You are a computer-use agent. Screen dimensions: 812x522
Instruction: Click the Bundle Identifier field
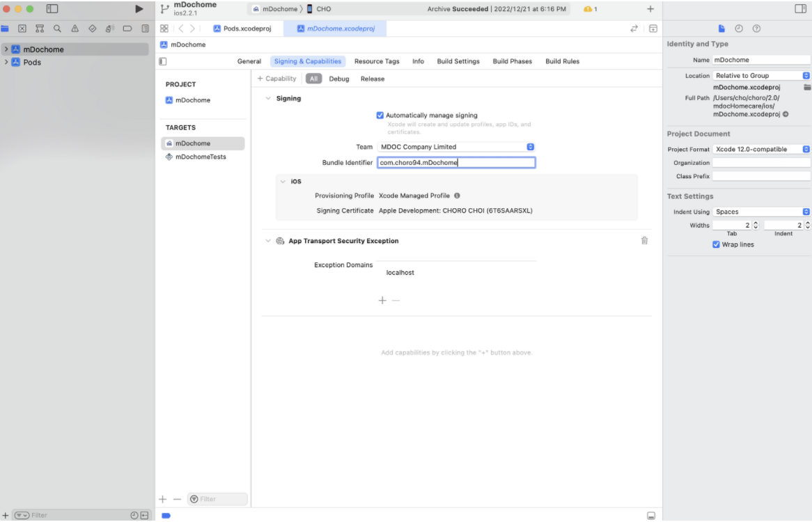coord(456,162)
